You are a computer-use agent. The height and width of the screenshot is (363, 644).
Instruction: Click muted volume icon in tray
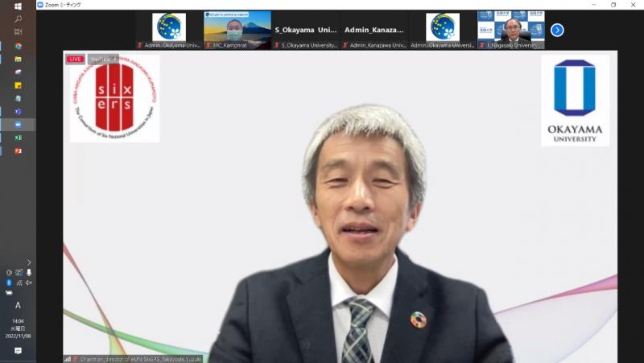(x=29, y=283)
